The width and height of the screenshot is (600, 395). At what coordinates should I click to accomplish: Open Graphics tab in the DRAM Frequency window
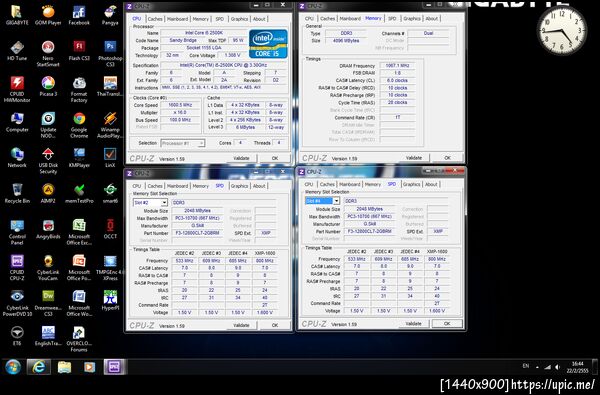[412, 18]
